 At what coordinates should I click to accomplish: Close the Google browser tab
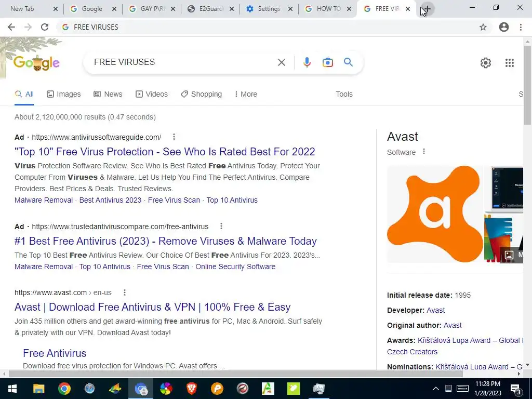click(x=114, y=9)
